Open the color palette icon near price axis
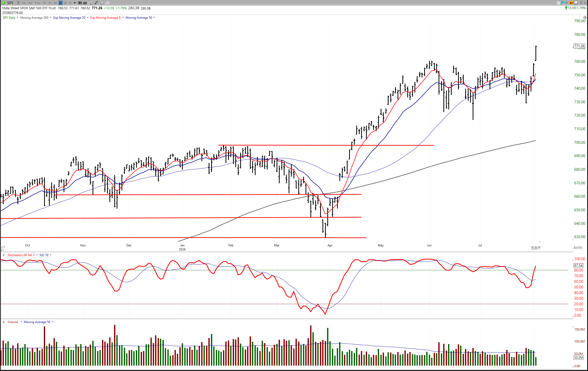The height and width of the screenshot is (371, 588). [x=584, y=17]
